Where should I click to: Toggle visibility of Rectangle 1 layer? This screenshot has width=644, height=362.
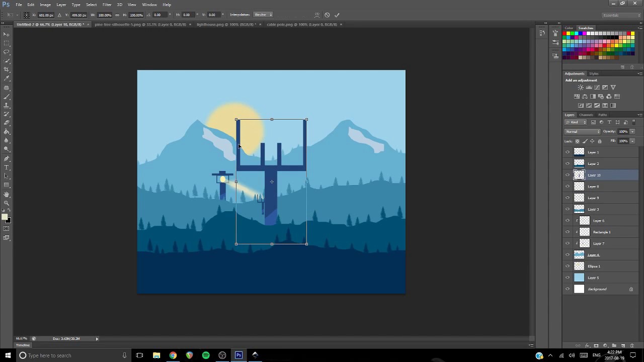[568, 232]
